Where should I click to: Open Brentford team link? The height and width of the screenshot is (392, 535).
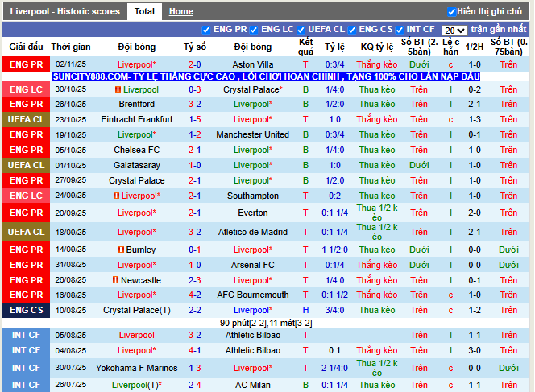pos(137,104)
